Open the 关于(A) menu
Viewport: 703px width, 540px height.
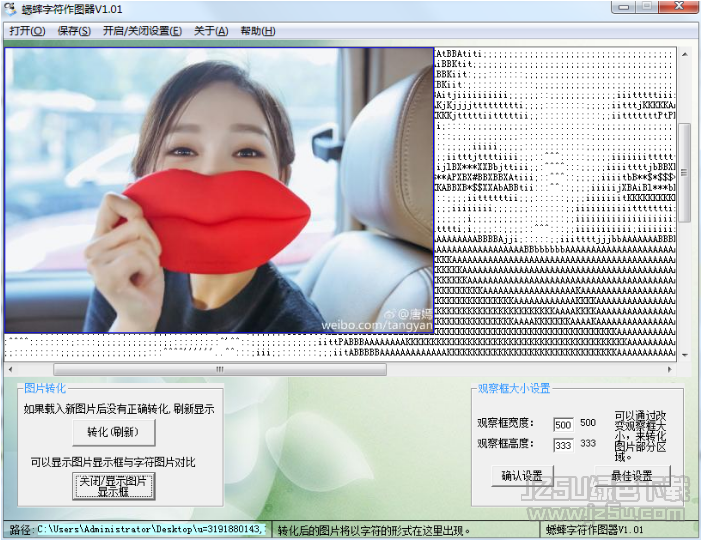[x=211, y=31]
